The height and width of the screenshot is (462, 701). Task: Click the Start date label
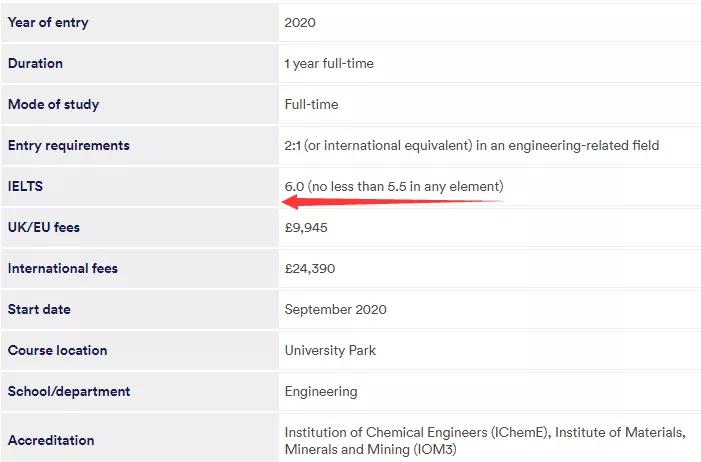point(39,309)
